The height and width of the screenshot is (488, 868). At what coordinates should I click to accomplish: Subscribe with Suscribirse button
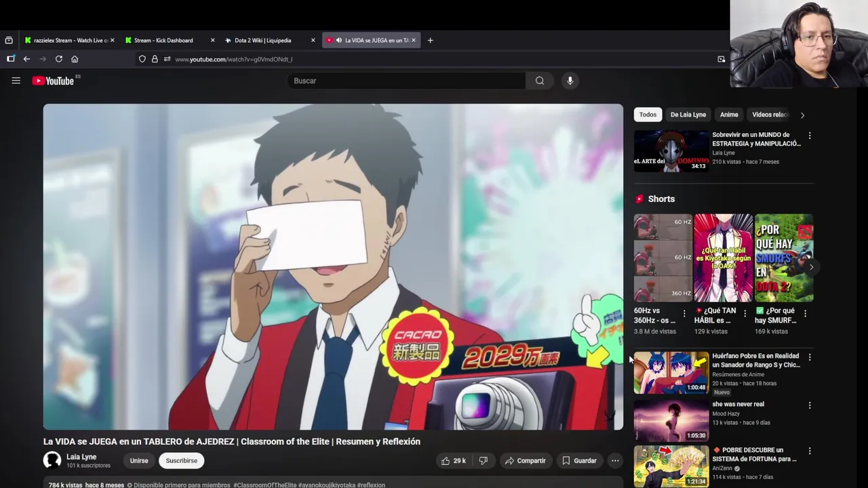(181, 461)
